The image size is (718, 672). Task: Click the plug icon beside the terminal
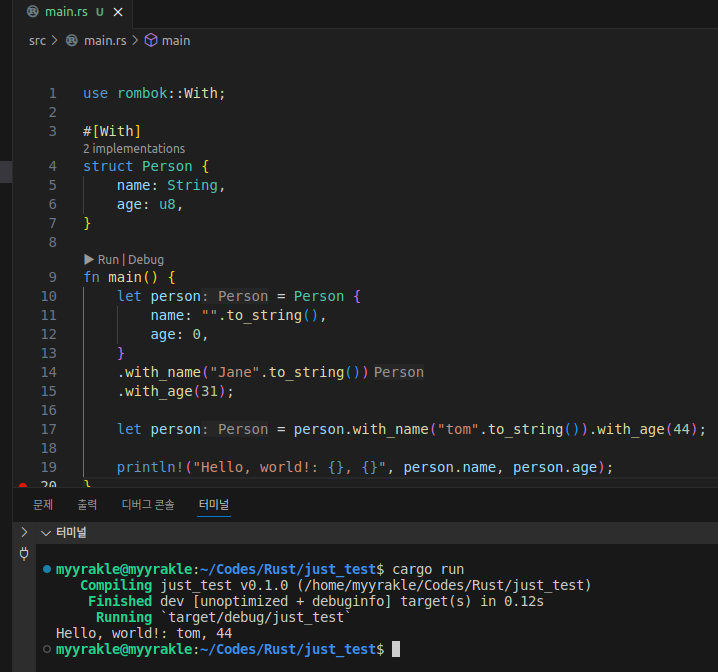click(x=24, y=553)
